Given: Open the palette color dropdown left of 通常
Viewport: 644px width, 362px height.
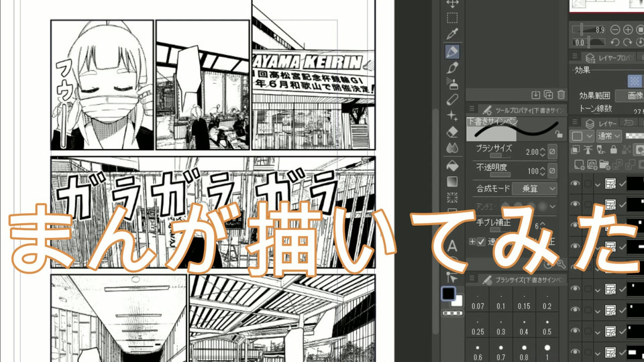Looking at the screenshot, I should click(x=582, y=135).
